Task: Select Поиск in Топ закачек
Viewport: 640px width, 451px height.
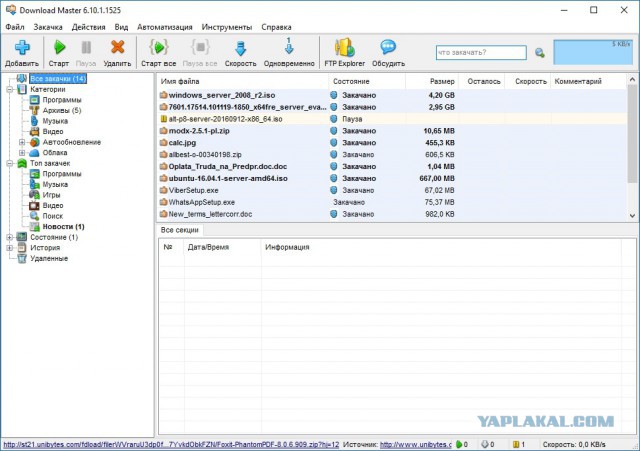Action: pos(53,216)
